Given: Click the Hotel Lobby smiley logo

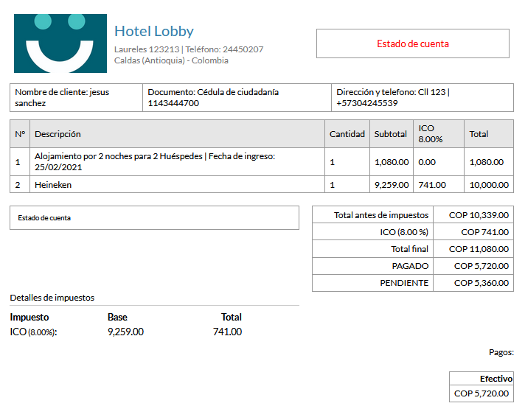Looking at the screenshot, I should tap(60, 43).
